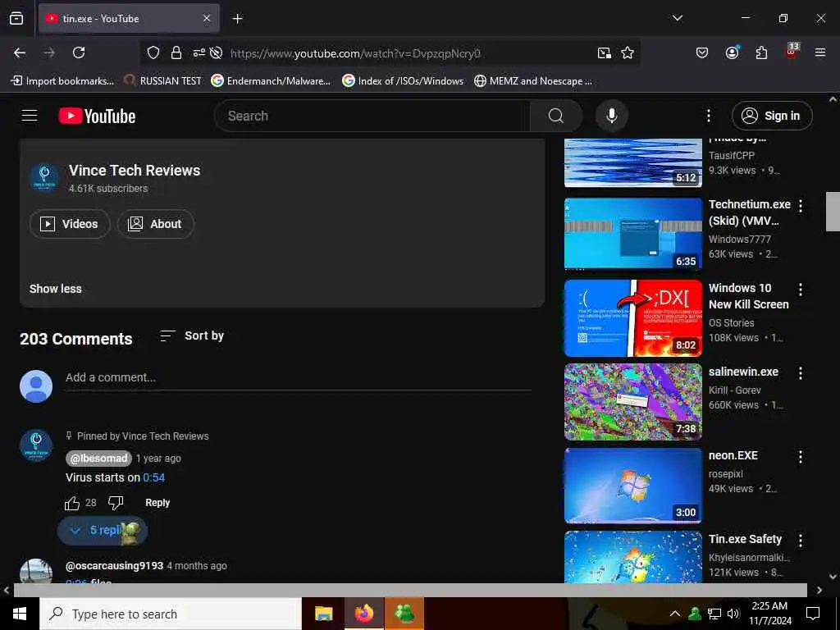
Task: Open the Firefox application hamburger menu
Action: coord(820,52)
